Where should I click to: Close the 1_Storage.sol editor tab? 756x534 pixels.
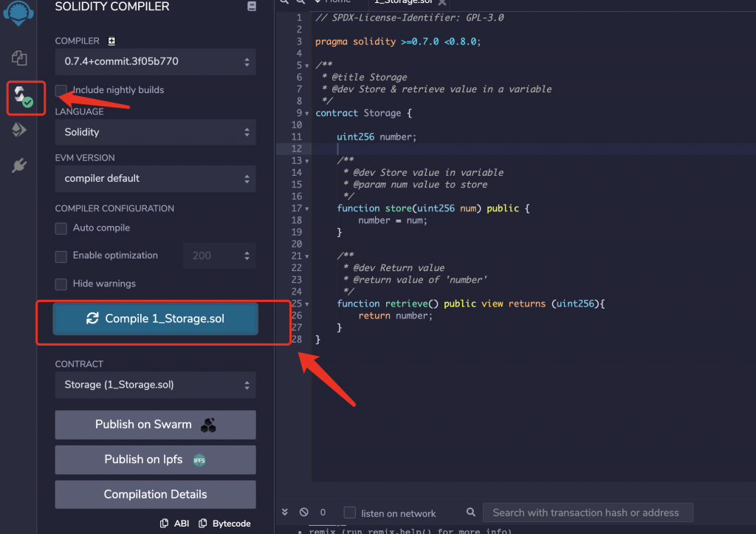pyautogui.click(x=442, y=2)
